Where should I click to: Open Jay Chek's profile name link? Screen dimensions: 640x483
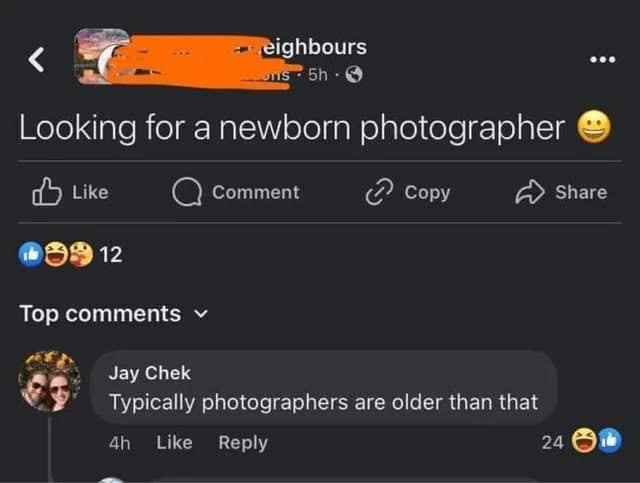149,373
